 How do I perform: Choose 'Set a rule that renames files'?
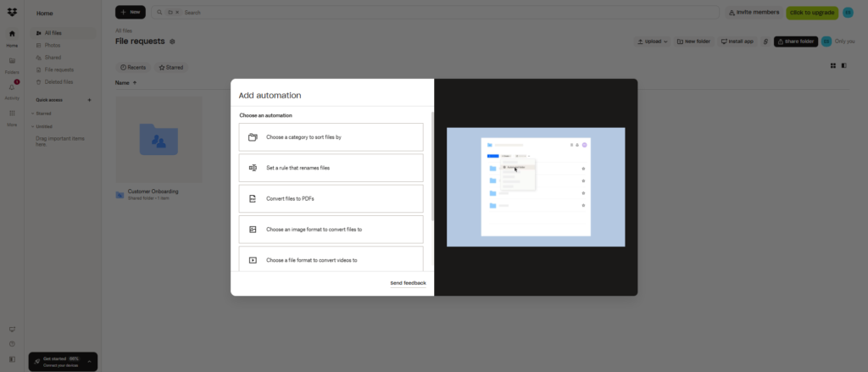[331, 168]
